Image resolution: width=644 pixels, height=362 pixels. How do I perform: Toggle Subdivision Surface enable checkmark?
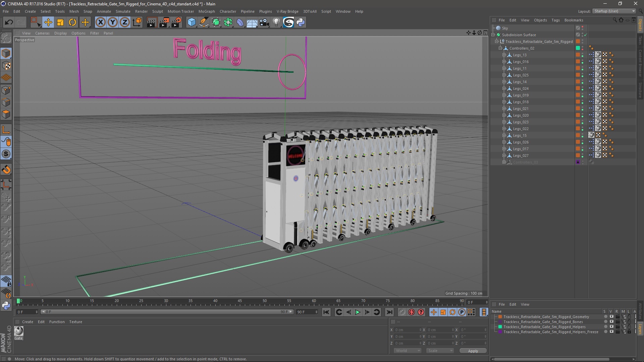coord(586,35)
